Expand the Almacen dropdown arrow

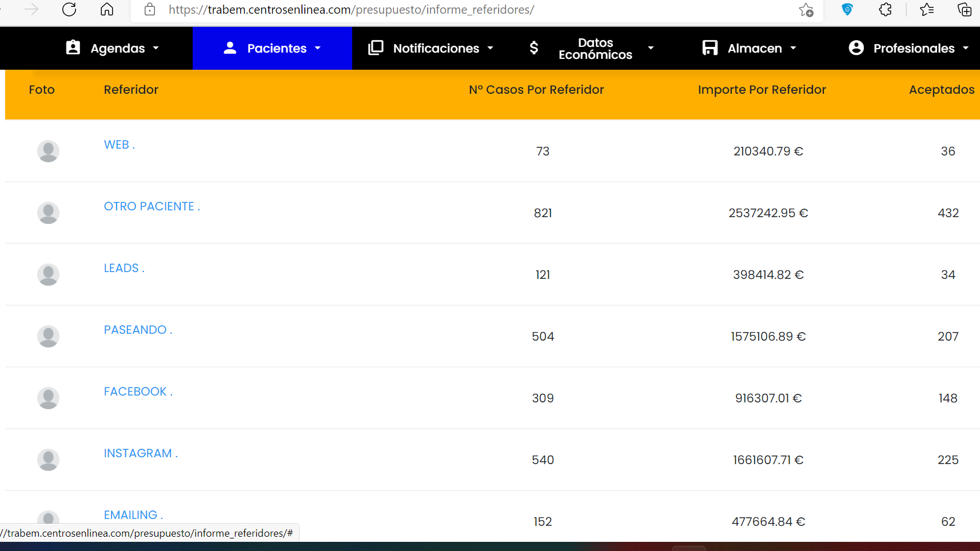793,49
